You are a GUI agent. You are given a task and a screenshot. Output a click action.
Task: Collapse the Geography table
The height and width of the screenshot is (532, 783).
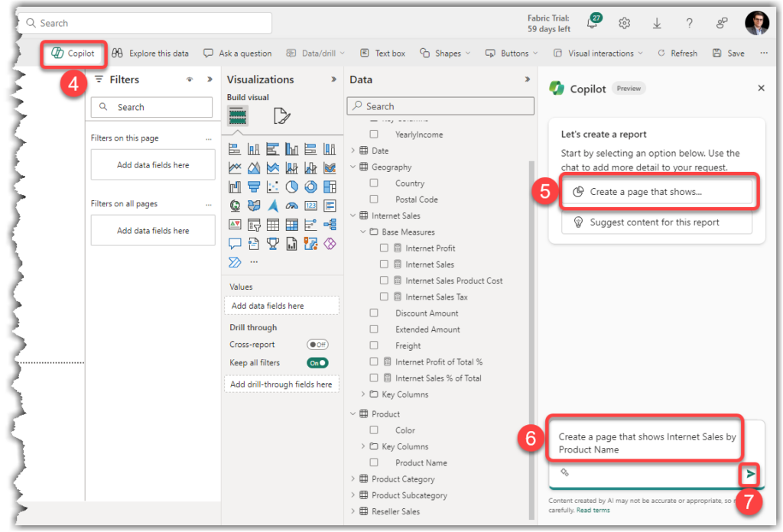(352, 167)
